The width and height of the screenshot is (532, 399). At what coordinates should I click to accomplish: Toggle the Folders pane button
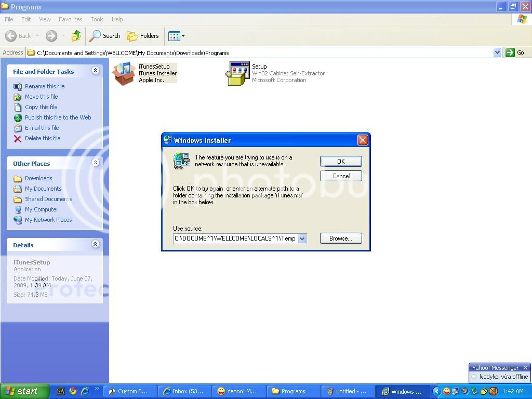(143, 36)
